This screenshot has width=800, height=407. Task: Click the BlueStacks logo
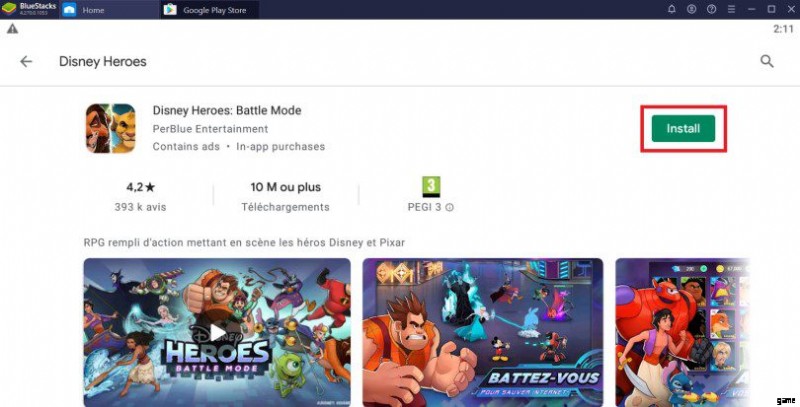pos(28,10)
